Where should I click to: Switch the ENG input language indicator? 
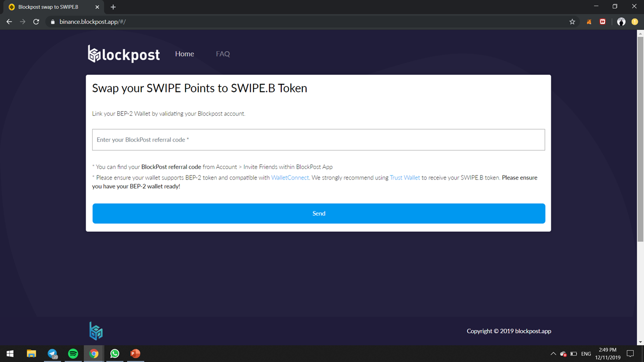pyautogui.click(x=586, y=354)
